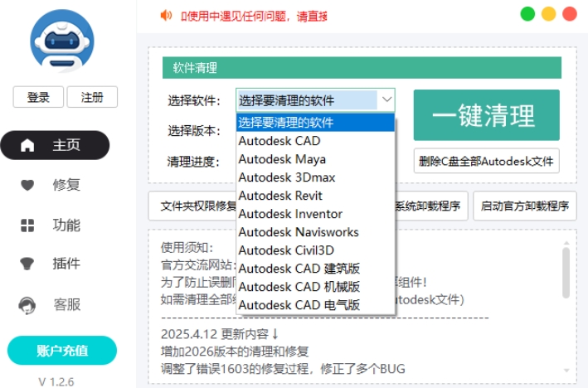Click 删除C盘全部Autodesk文件 button
The width and height of the screenshot is (588, 388).
click(486, 161)
